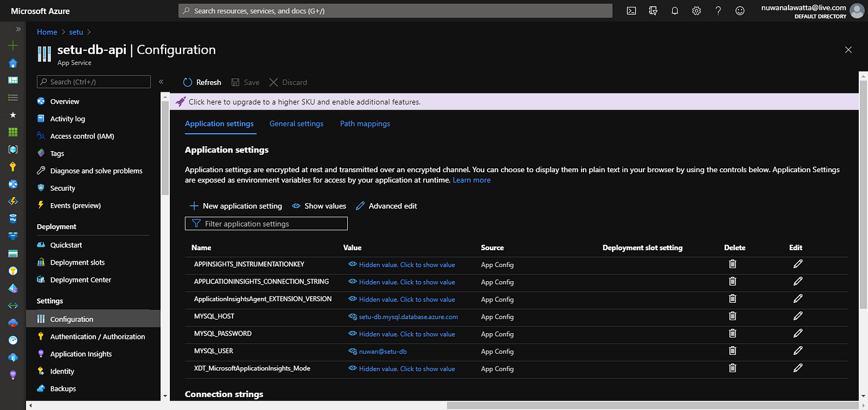Open feedback smiley icon

click(740, 11)
